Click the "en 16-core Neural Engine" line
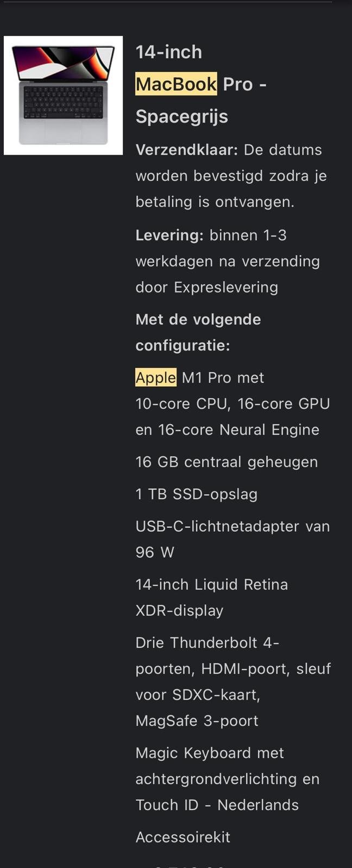352x868 pixels. coord(228,430)
